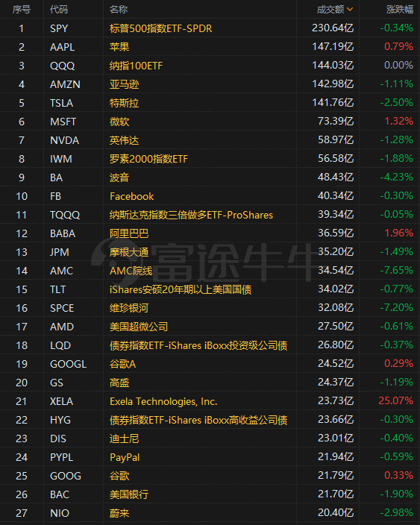The image size is (420, 525).
Task: Sort by 成交额 column dropdown arrow
Action: (350, 10)
